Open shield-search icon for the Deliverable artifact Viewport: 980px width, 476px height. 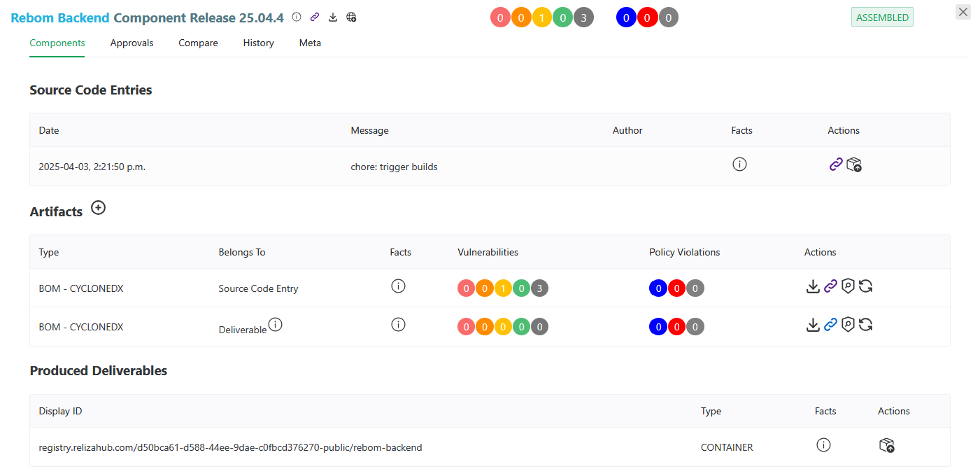pos(848,324)
